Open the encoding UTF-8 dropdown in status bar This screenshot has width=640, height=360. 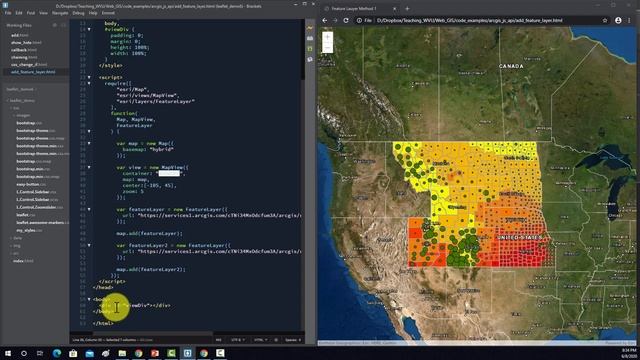pos(238,340)
